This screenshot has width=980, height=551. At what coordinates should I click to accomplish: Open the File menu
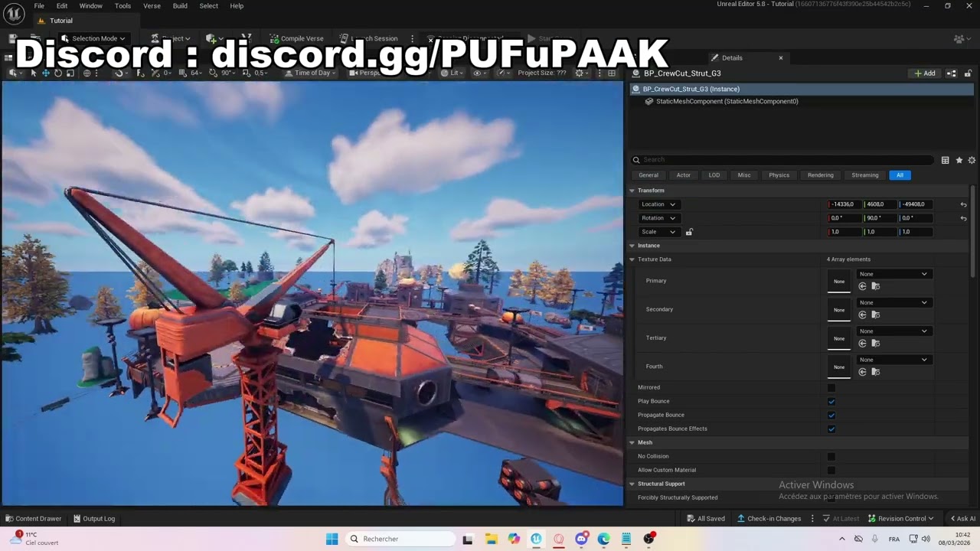(x=39, y=6)
